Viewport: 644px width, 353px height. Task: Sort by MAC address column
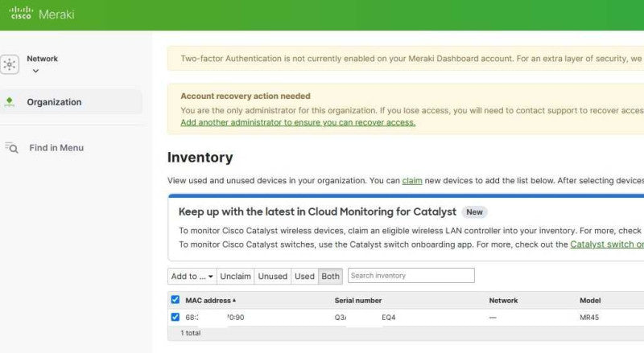point(210,301)
